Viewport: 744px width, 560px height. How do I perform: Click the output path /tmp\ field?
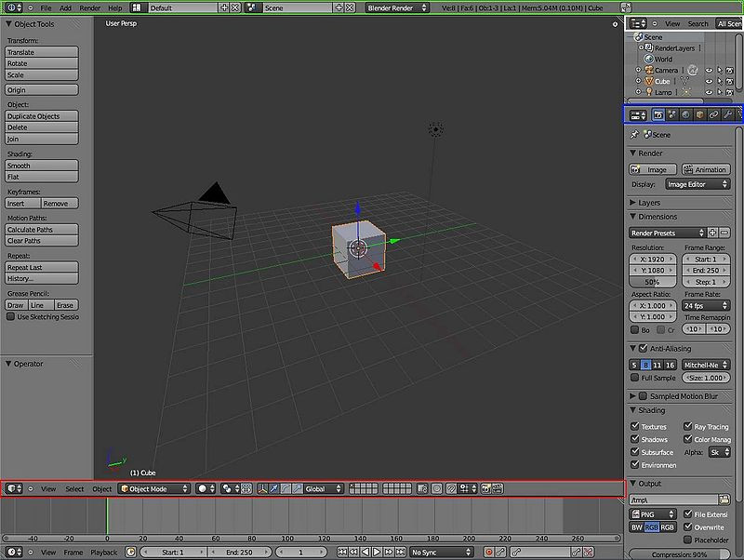click(x=672, y=500)
